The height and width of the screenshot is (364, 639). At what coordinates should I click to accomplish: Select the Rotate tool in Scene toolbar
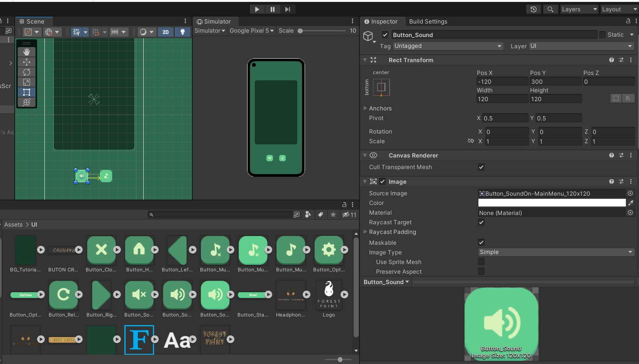click(x=27, y=72)
